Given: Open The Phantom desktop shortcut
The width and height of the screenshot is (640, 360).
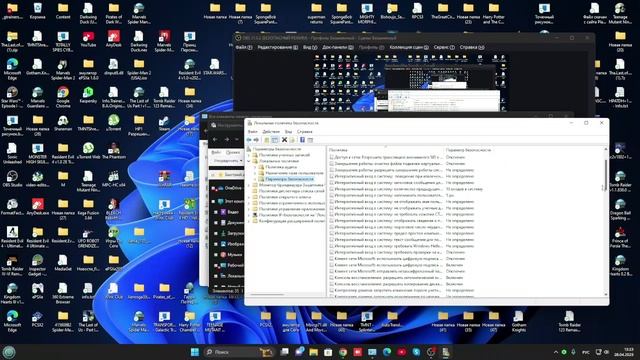Looking at the screenshot, I should (x=113, y=151).
